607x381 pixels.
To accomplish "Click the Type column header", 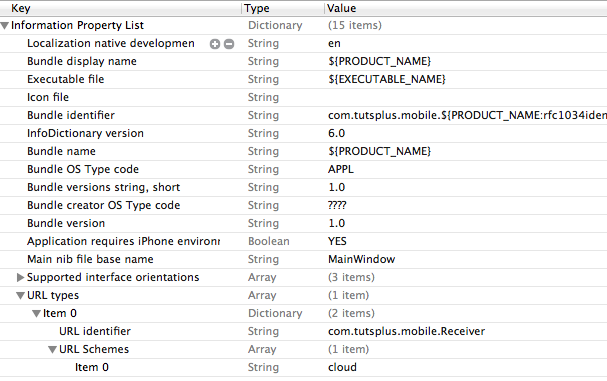I will tap(257, 8).
